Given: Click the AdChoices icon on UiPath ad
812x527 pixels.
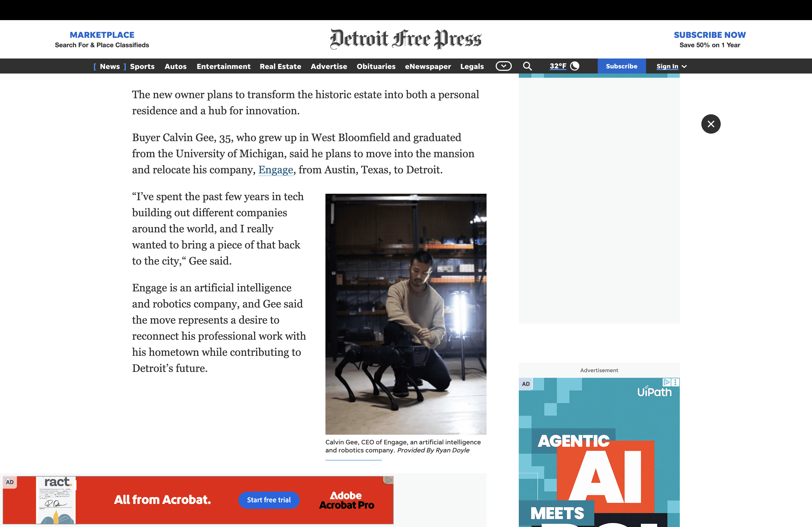Looking at the screenshot, I should coord(666,382).
